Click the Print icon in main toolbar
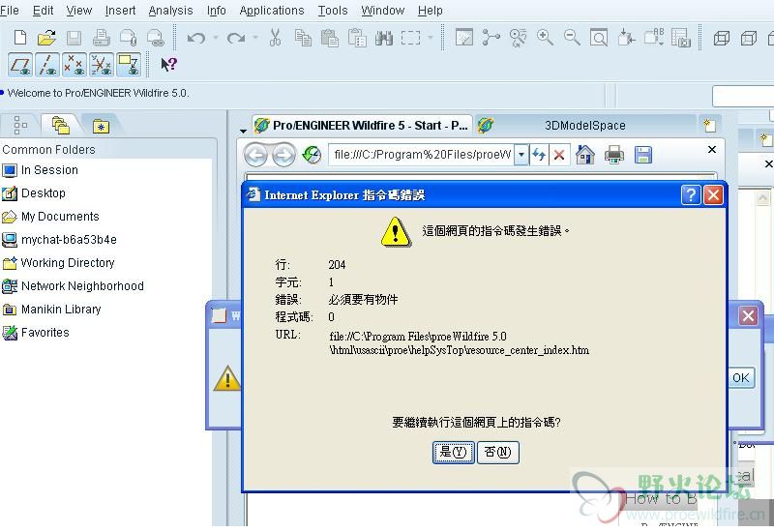This screenshot has width=774, height=532. (102, 38)
